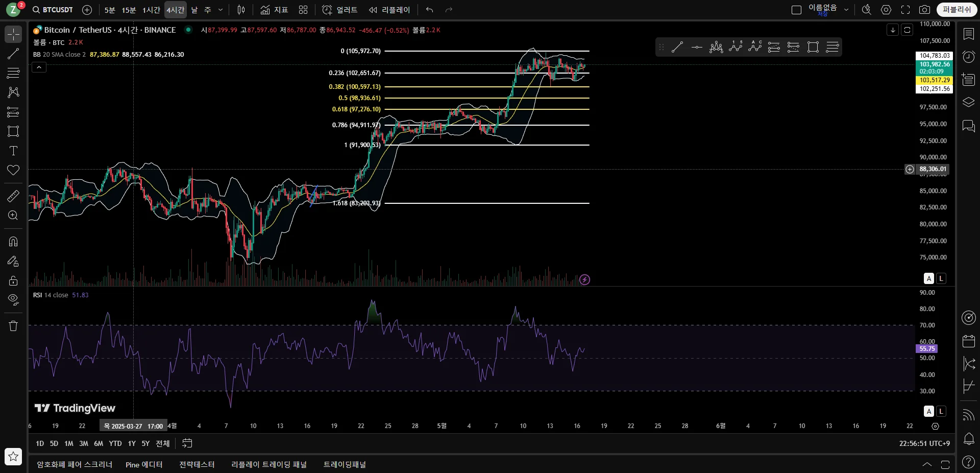The height and width of the screenshot is (473, 980).
Task: Hide all drawings with the eye icon
Action: pos(13,299)
